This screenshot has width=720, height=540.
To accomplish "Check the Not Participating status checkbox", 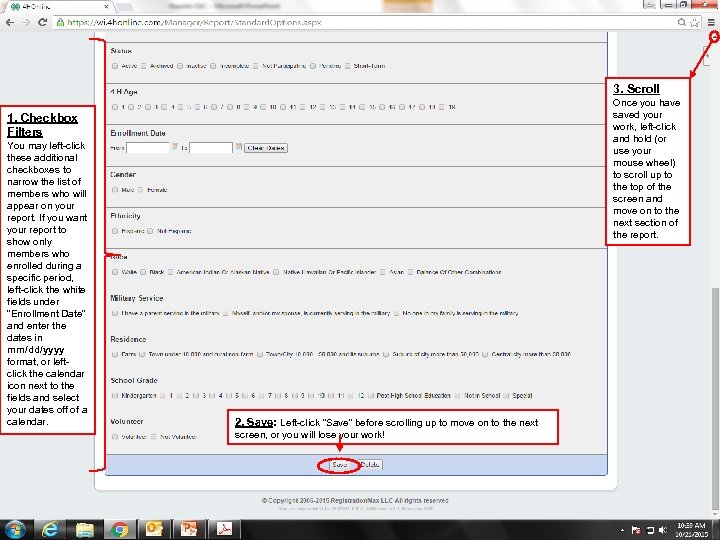I will 255,66.
